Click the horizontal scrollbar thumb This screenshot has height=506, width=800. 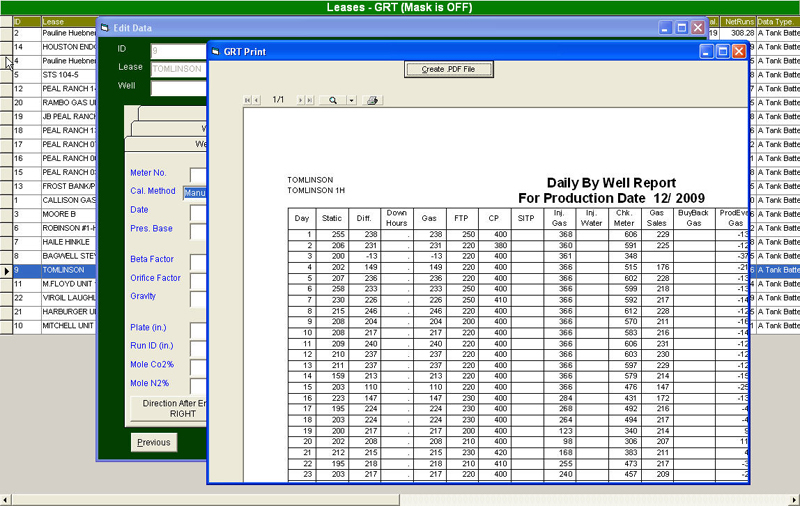point(206,500)
